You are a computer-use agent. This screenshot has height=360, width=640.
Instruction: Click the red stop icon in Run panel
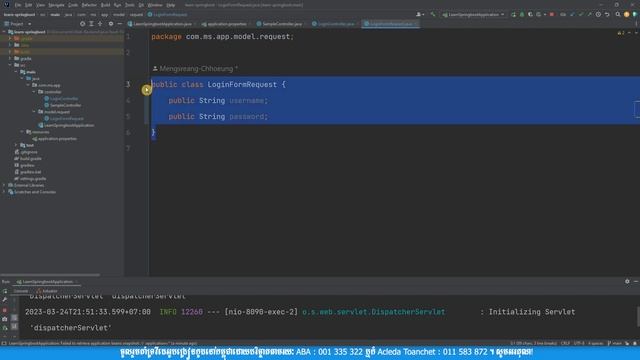pos(5,310)
